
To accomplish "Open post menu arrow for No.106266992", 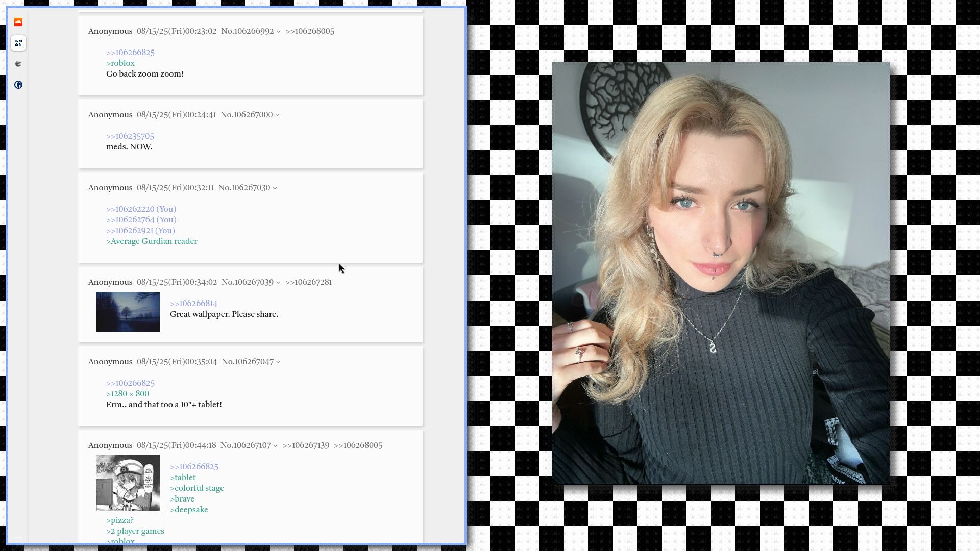I will pos(278,32).
